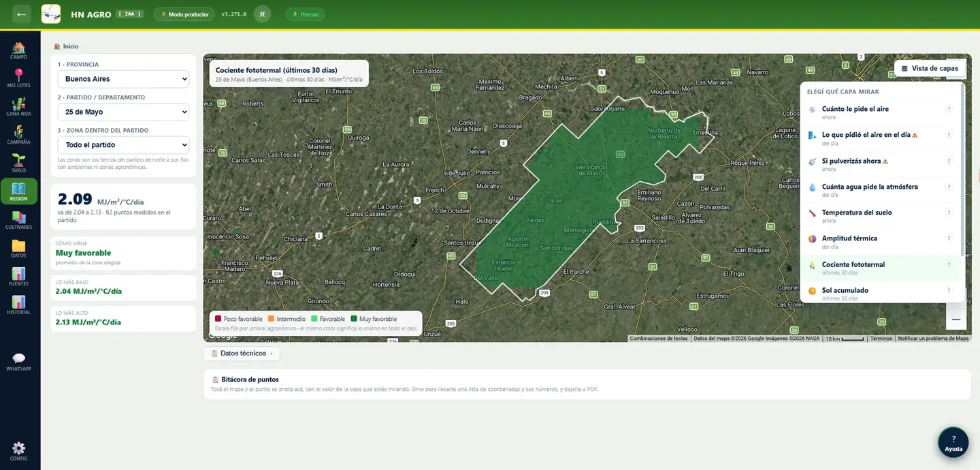980x470 pixels.
Task: Select Cuánta agua pide la atmósfera layer
Action: pyautogui.click(x=881, y=190)
